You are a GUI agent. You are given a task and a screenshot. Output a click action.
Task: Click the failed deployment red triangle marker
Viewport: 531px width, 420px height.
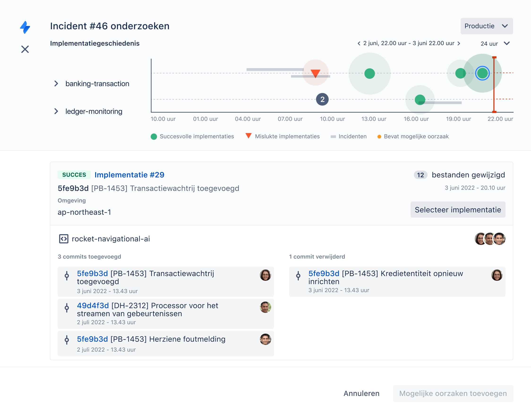pos(315,73)
